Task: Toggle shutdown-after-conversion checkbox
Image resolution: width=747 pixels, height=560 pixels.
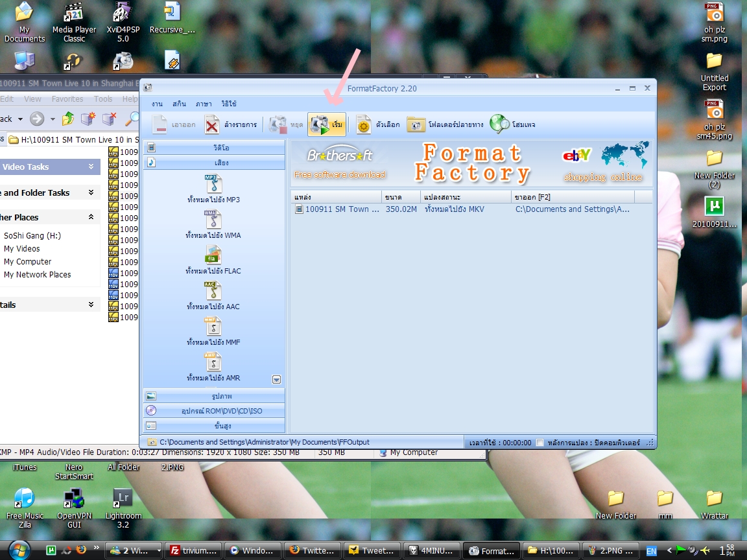Action: click(539, 443)
